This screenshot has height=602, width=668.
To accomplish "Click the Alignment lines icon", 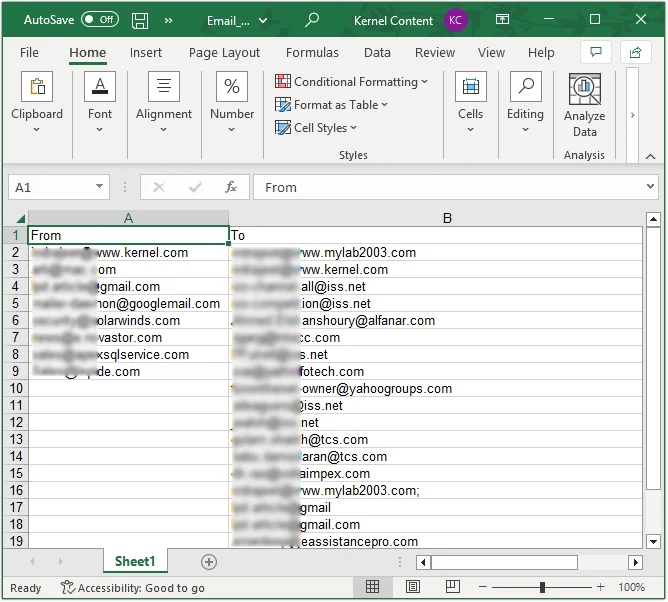I will pyautogui.click(x=164, y=86).
